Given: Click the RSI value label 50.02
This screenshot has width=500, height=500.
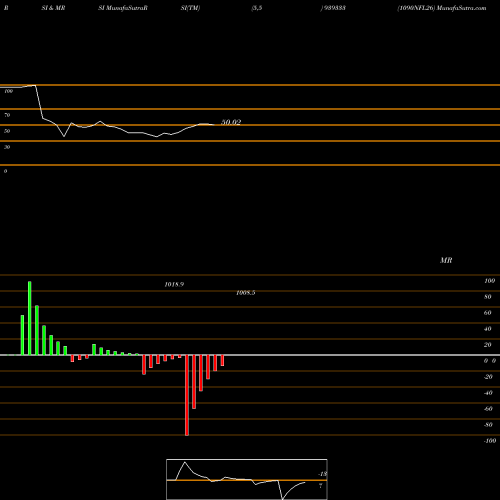Looking at the screenshot, I should tap(231, 122).
